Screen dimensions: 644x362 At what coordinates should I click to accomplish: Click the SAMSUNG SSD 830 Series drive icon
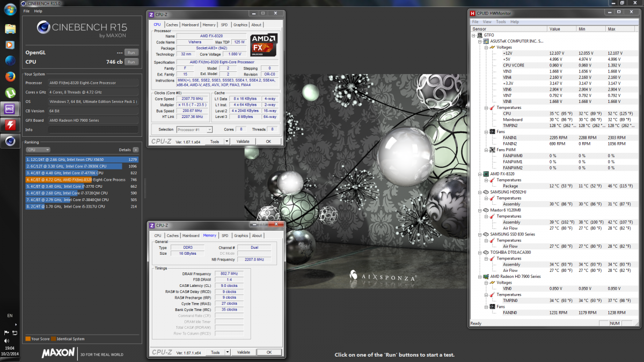pyautogui.click(x=486, y=234)
